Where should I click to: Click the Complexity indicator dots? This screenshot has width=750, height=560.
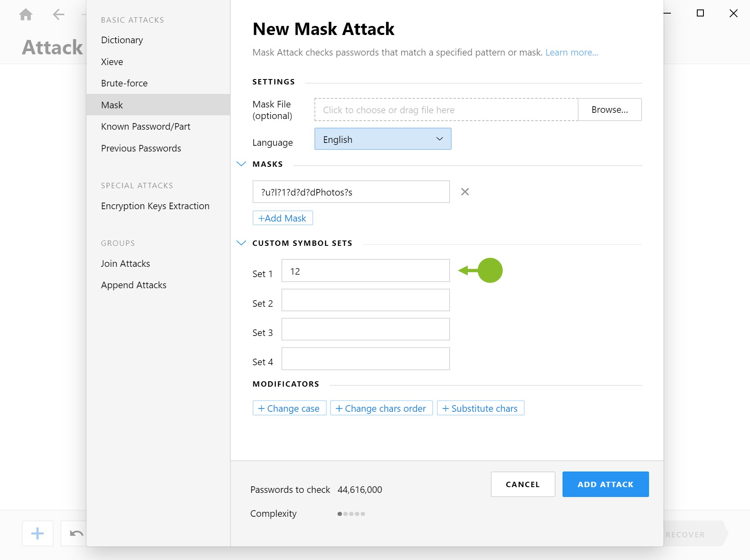tap(350, 513)
